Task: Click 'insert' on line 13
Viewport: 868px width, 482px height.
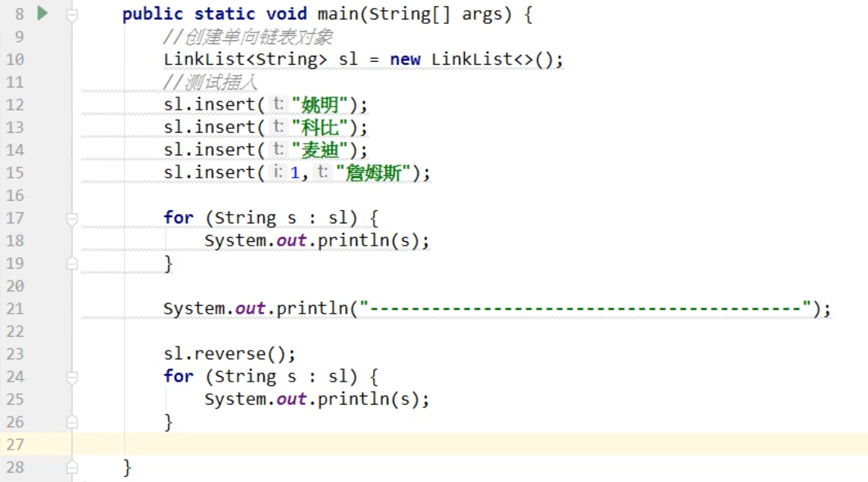Action: [224, 127]
